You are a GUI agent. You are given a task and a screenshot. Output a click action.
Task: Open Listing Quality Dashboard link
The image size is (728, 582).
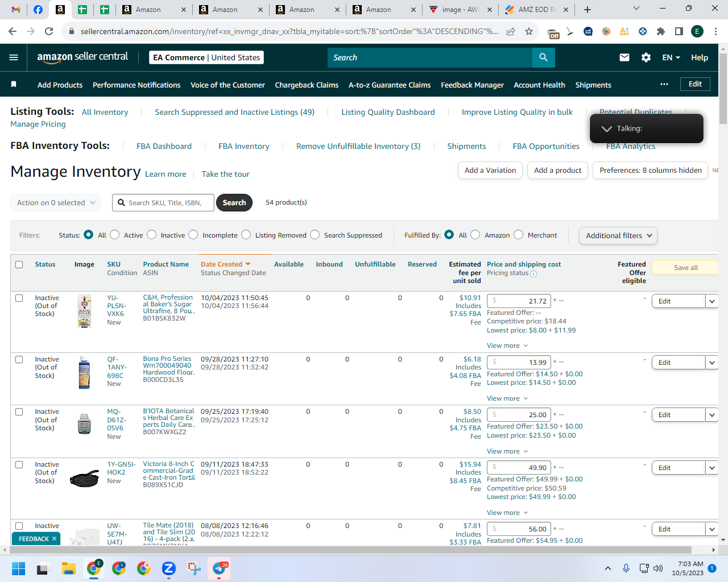coord(388,112)
